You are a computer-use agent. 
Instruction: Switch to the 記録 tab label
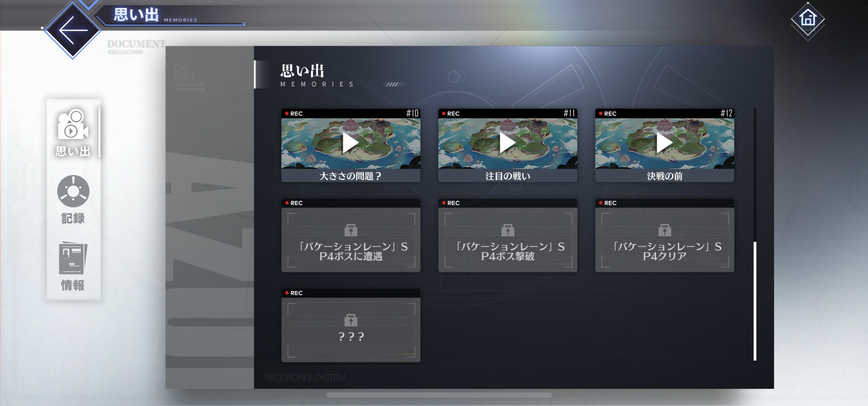point(73,219)
